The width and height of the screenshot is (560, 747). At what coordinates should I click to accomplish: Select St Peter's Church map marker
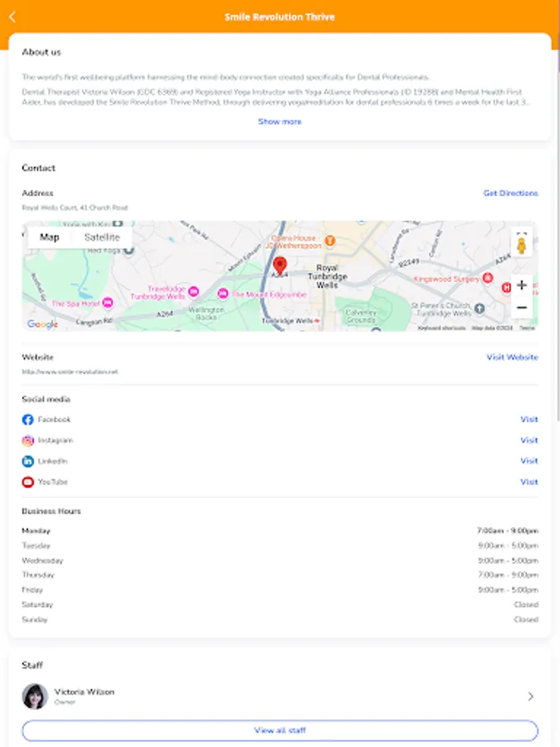coord(480,309)
